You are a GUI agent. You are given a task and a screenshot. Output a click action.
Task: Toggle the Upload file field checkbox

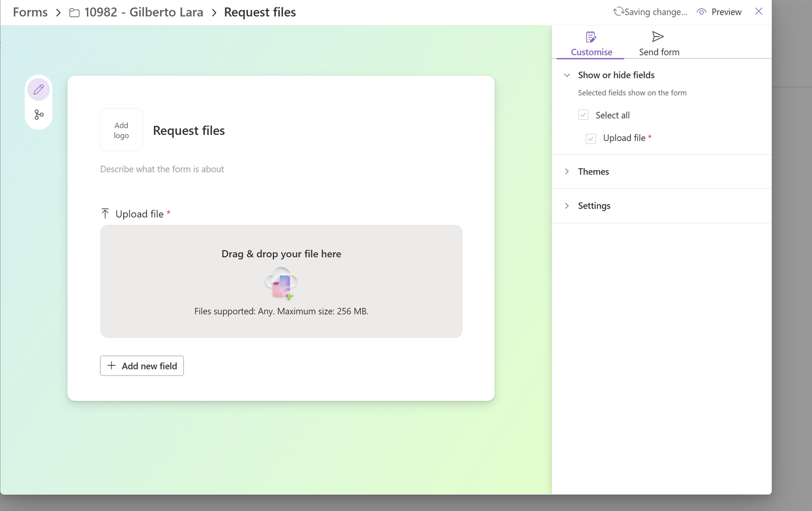click(591, 139)
